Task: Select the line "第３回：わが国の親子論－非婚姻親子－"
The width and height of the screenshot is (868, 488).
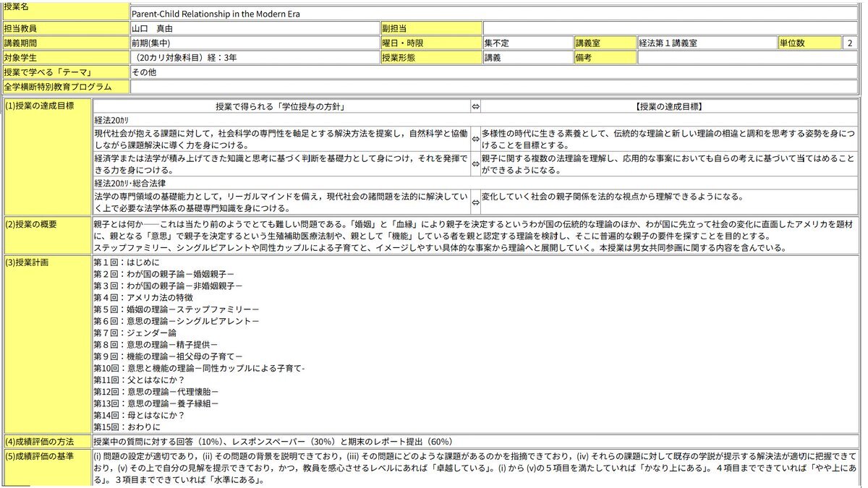Action: pos(169,286)
